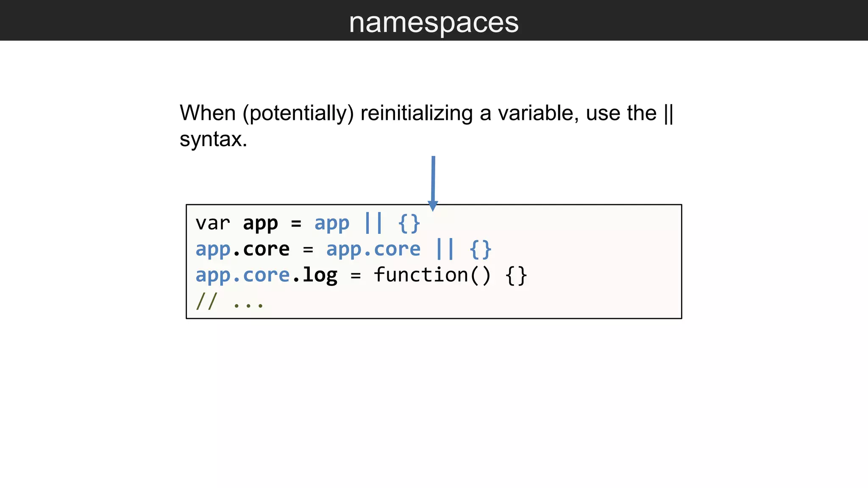Click code line 'app.core = app.core || {}'
This screenshot has width=868, height=488.
click(344, 249)
